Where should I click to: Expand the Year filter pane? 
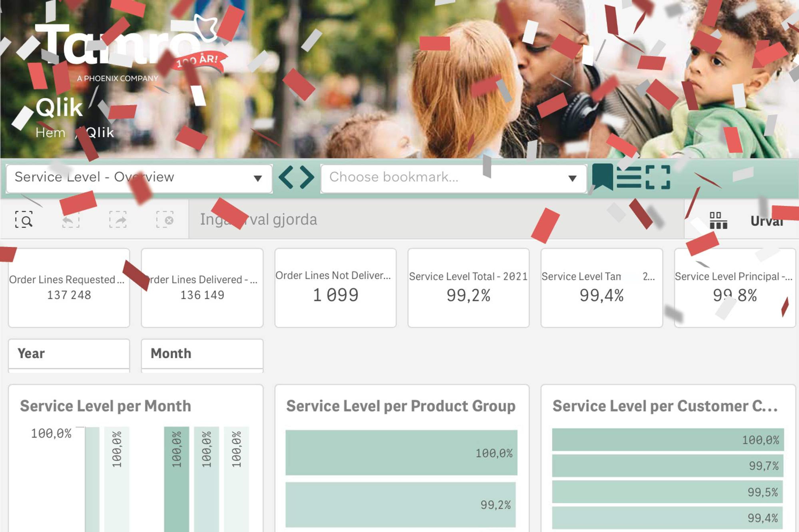[69, 354]
